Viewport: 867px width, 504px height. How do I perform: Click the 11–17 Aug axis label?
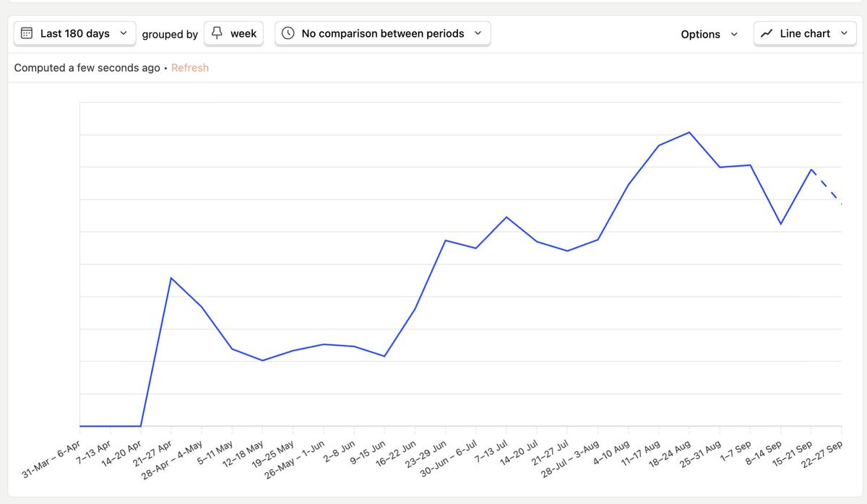[x=639, y=453]
